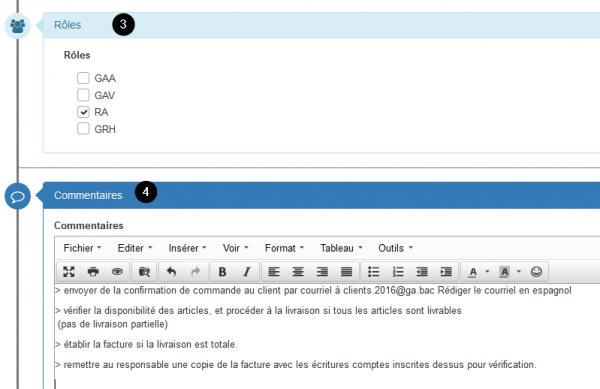Insert a bulleted list

[x=373, y=272]
